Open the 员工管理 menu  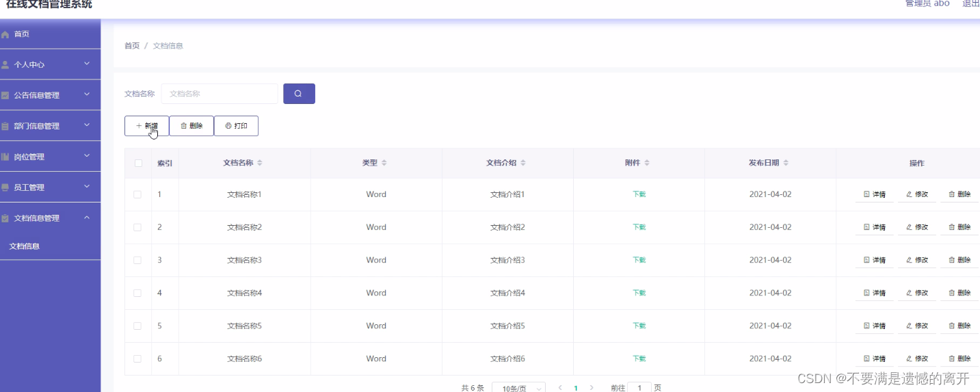[51, 187]
